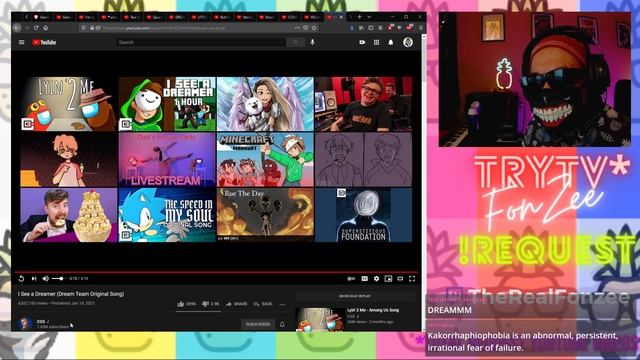The width and height of the screenshot is (640, 360).
Task: Open the Create video camera icon
Action: click(x=362, y=42)
